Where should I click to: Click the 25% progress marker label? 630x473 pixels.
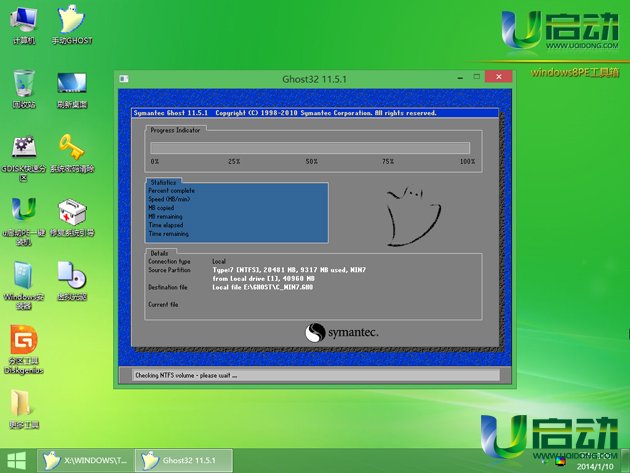click(234, 161)
